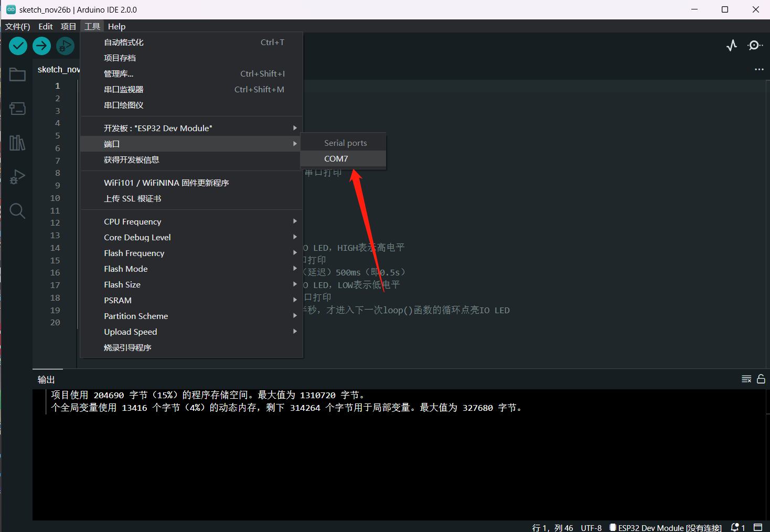Click the comment containing LOW表示低电平
The height and width of the screenshot is (532, 770).
coord(351,285)
